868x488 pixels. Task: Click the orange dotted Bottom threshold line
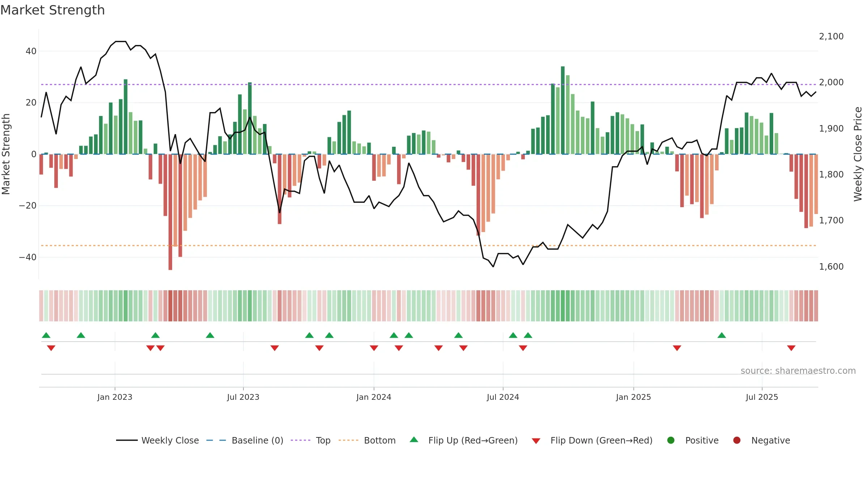(x=429, y=245)
